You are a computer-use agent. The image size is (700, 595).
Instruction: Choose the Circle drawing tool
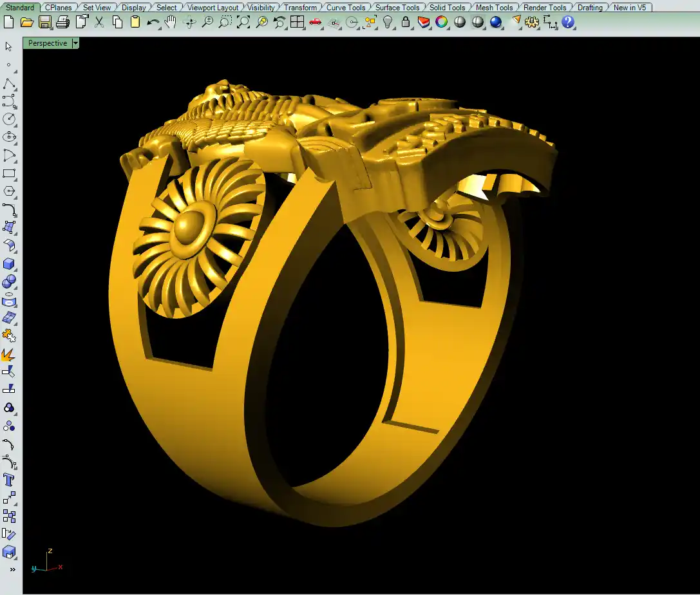pos(9,118)
